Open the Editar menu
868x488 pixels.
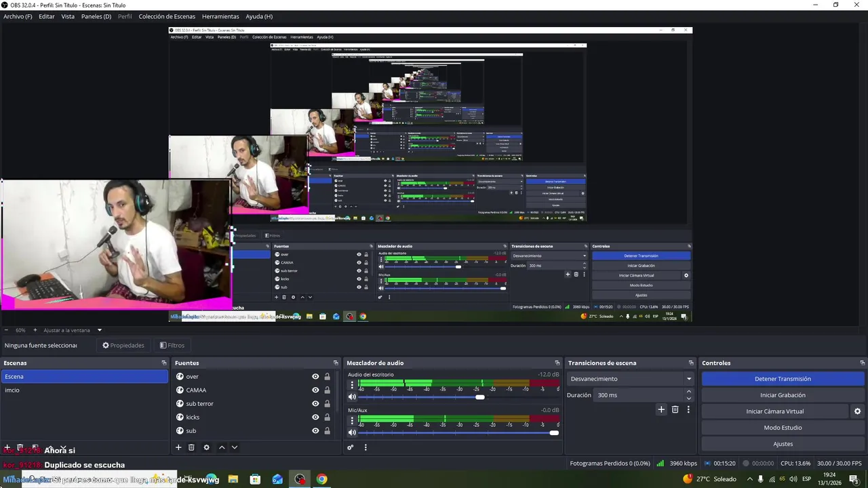point(47,16)
